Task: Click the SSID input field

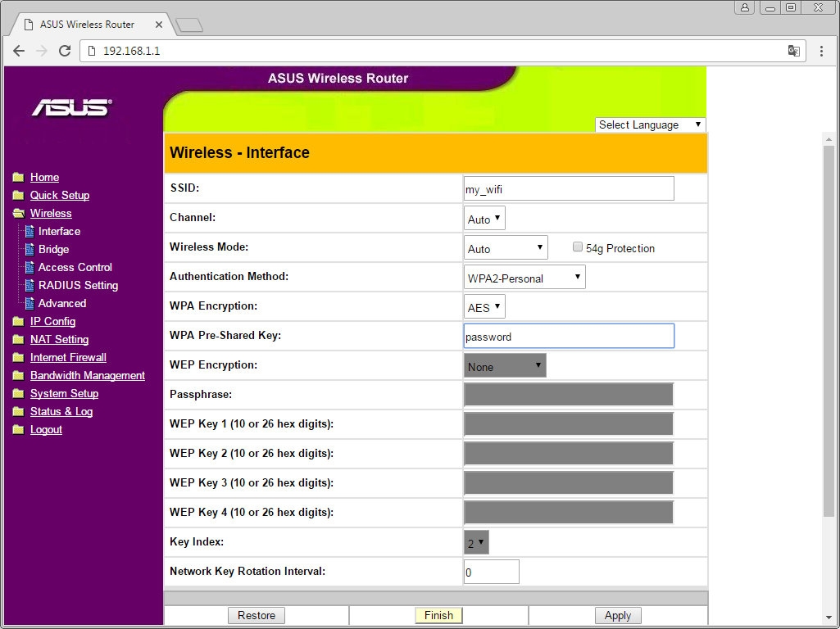Action: pyautogui.click(x=569, y=189)
